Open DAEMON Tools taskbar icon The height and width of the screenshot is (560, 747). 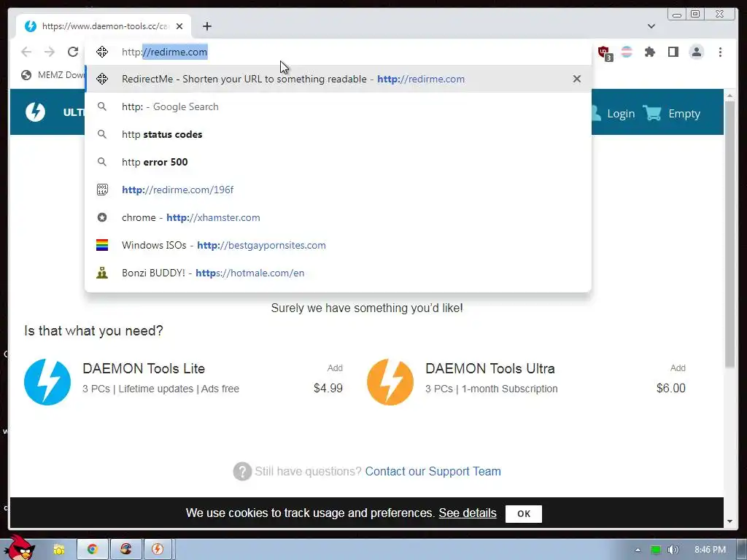point(158,550)
